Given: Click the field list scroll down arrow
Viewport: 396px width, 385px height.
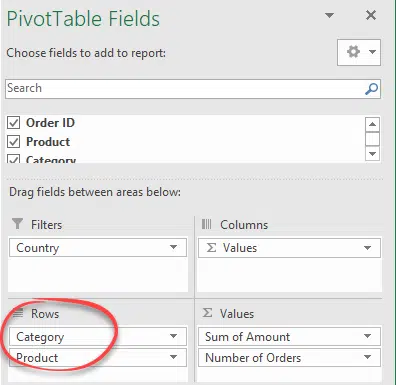Looking at the screenshot, I should click(x=372, y=154).
